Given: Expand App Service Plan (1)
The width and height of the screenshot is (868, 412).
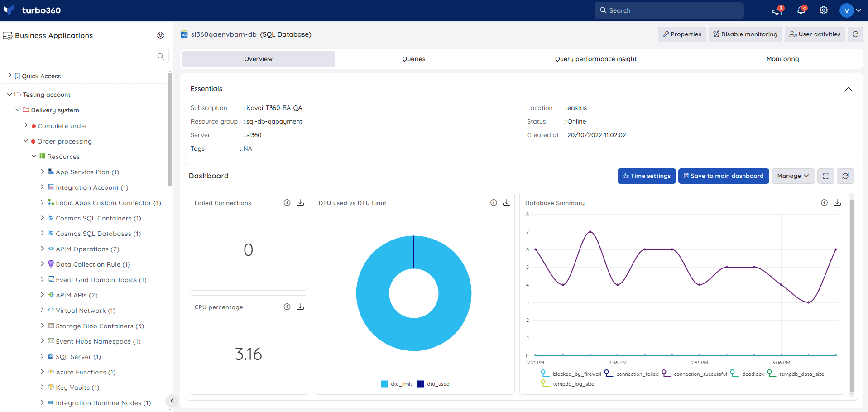Looking at the screenshot, I should tap(42, 172).
